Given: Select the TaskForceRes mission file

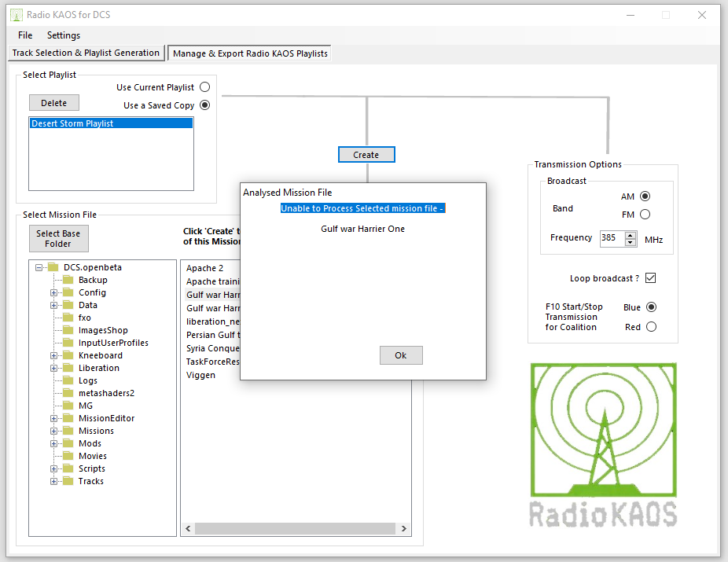Looking at the screenshot, I should pyautogui.click(x=212, y=362).
